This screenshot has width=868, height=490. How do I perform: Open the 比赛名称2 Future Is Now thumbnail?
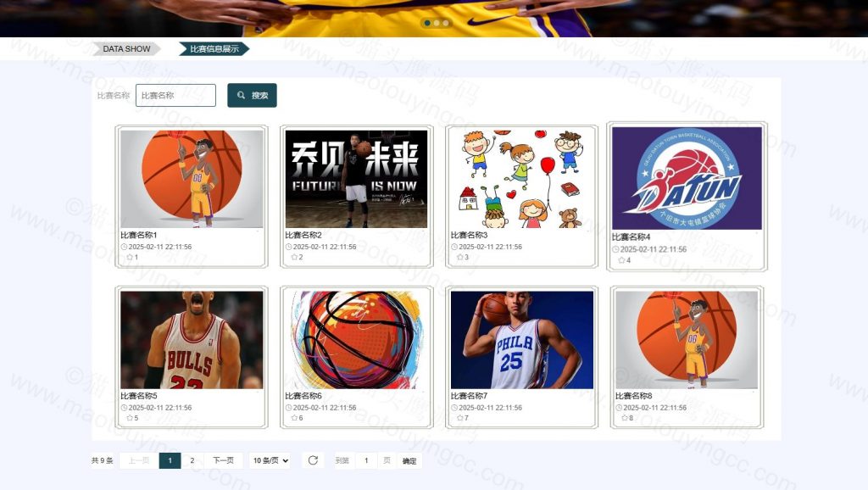(x=357, y=179)
